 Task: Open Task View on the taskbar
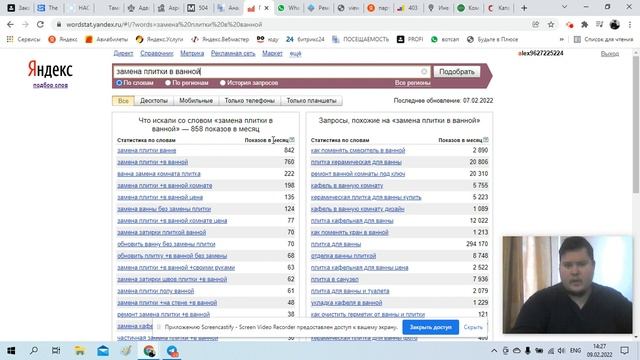click(x=56, y=351)
